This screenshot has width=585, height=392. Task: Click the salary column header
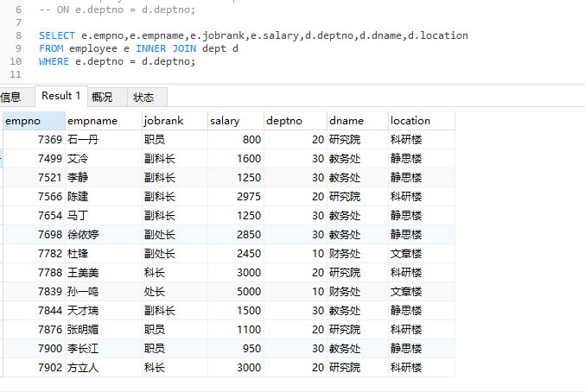pos(236,121)
